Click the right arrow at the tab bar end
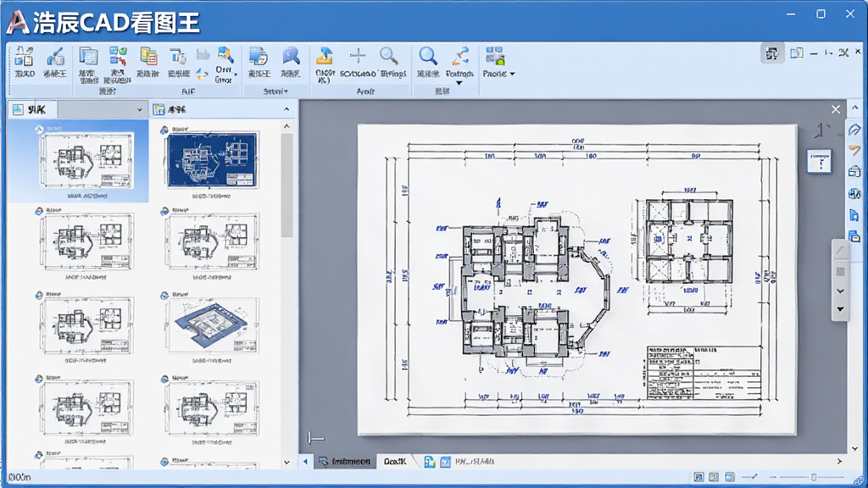Screen dimensions: 868x488 839,462
